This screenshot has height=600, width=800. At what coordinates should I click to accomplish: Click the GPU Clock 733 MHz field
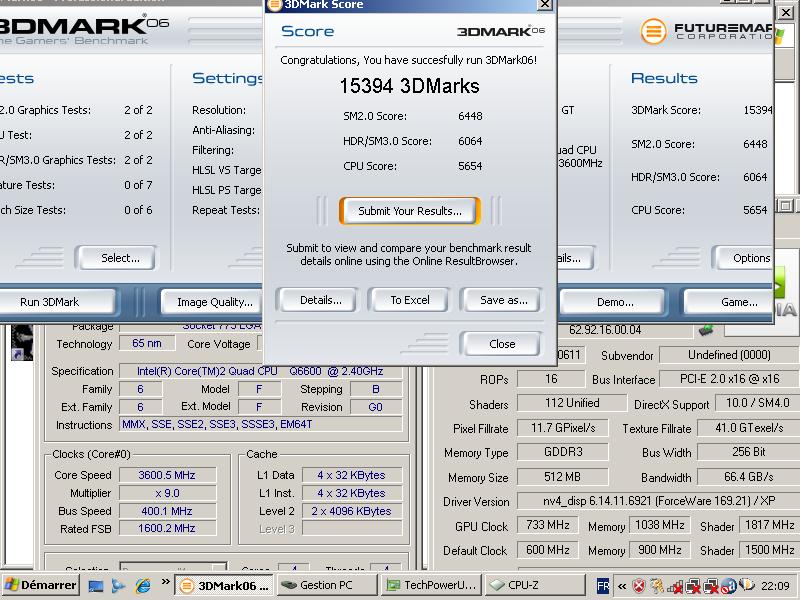tap(548, 525)
